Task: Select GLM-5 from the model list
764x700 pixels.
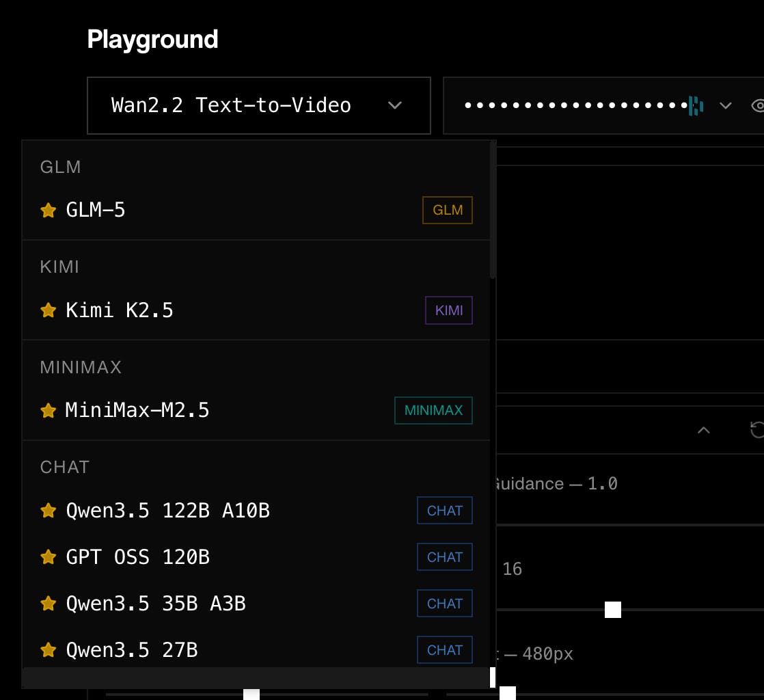Action: tap(256, 210)
